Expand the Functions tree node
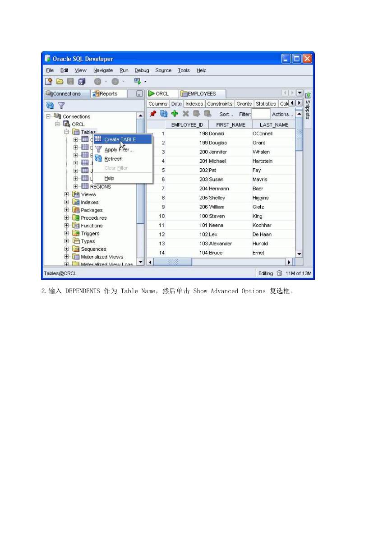Image resolution: width=392 pixels, height=554 pixels. [67, 226]
